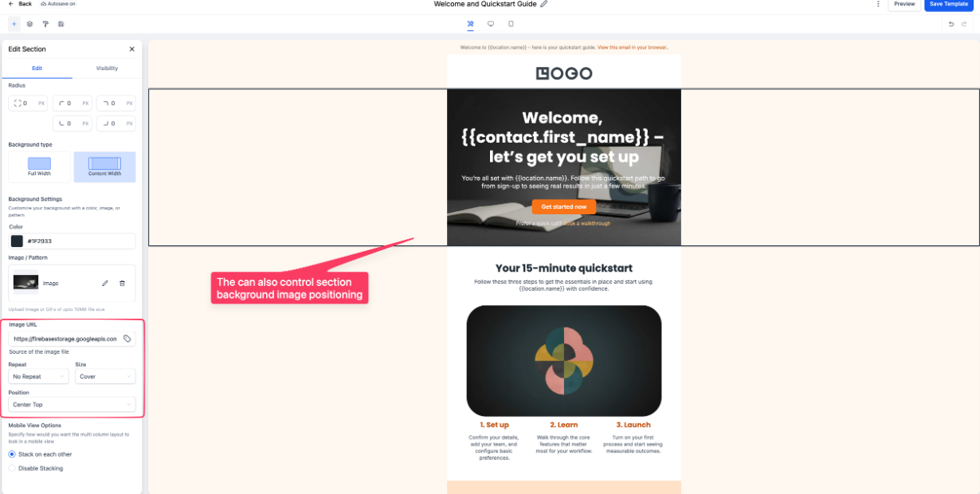
Task: Open the styles paint roller icon
Action: click(45, 24)
